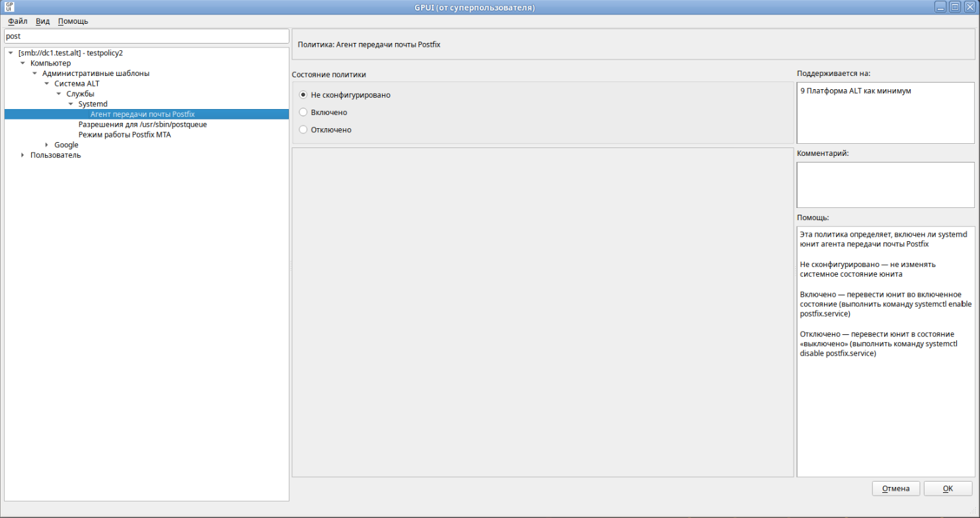Choose the Включено radio button
The width and height of the screenshot is (980, 518).
tap(303, 112)
